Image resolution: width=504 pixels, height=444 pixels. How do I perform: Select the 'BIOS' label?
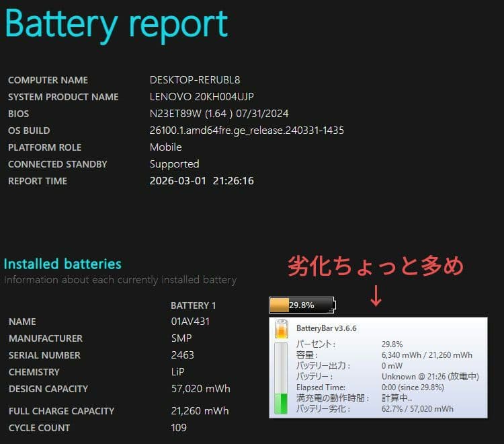[19, 114]
